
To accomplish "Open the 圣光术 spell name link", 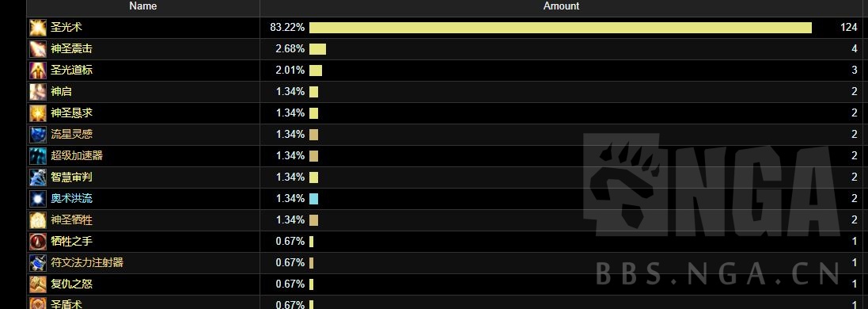I will [x=66, y=28].
